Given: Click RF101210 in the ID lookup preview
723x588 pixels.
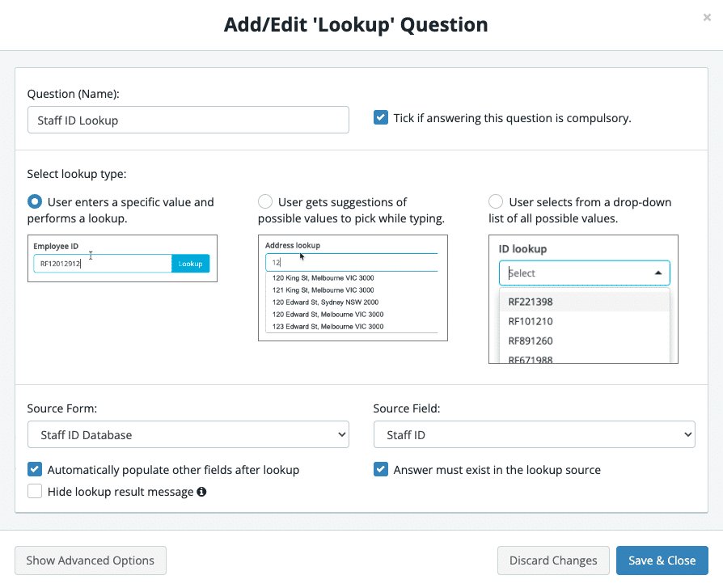Looking at the screenshot, I should [x=531, y=321].
